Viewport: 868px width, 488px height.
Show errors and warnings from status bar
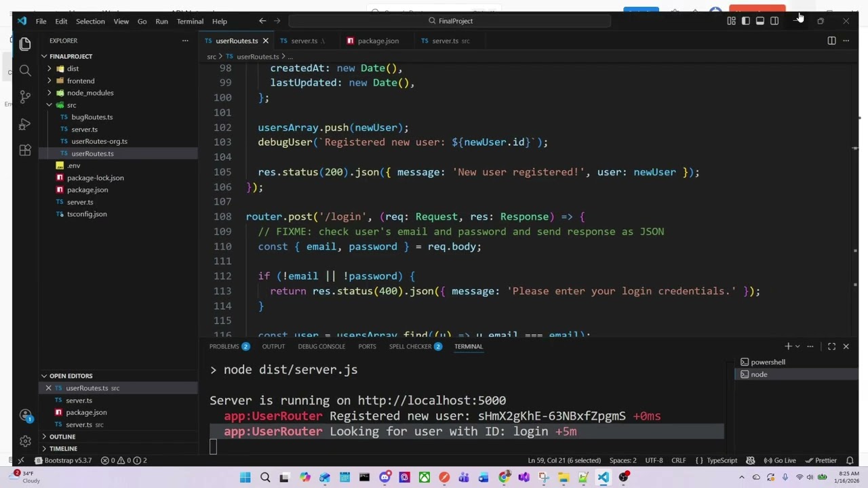pos(123,460)
